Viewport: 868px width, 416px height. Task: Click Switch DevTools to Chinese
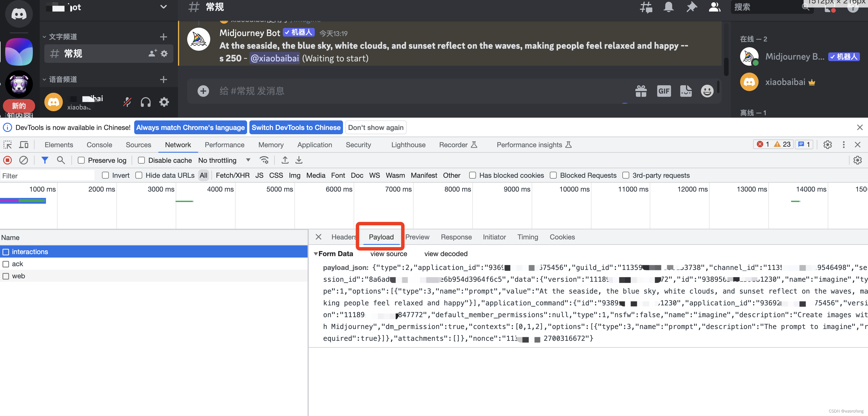296,127
